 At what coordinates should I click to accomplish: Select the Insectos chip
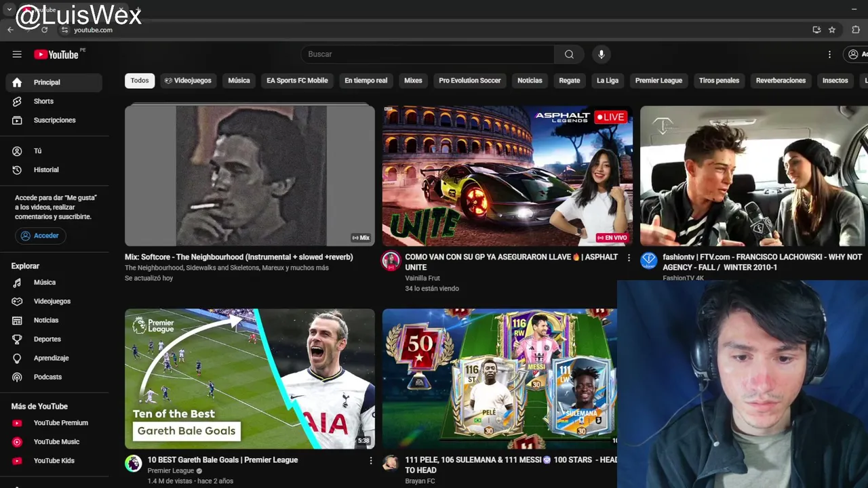[835, 81]
